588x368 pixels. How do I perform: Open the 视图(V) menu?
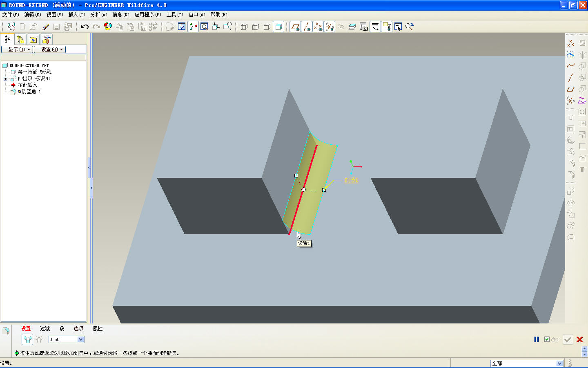click(x=55, y=15)
